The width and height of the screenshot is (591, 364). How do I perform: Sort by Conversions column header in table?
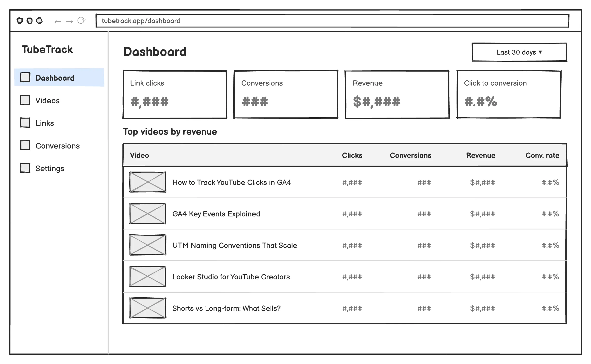pos(410,155)
